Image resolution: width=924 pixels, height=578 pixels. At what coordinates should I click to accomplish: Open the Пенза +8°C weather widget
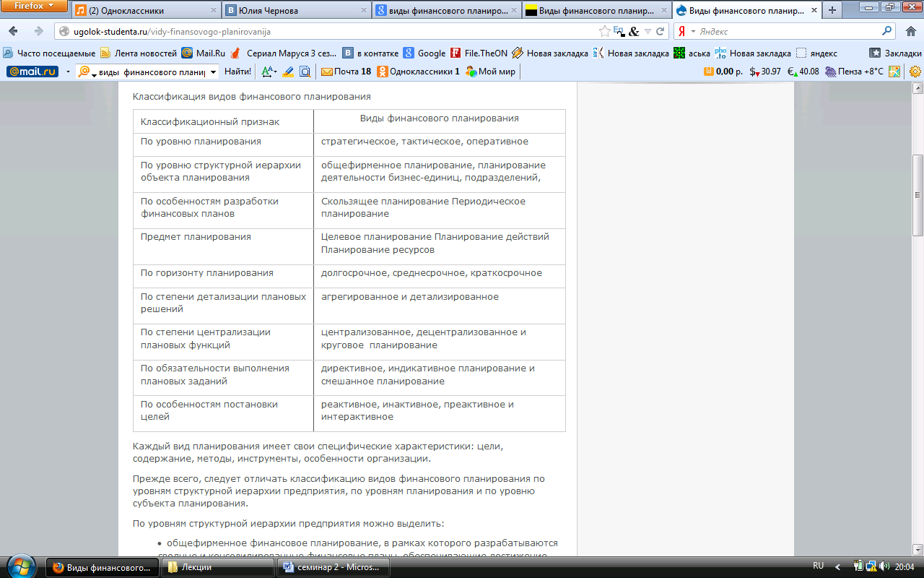pos(855,72)
